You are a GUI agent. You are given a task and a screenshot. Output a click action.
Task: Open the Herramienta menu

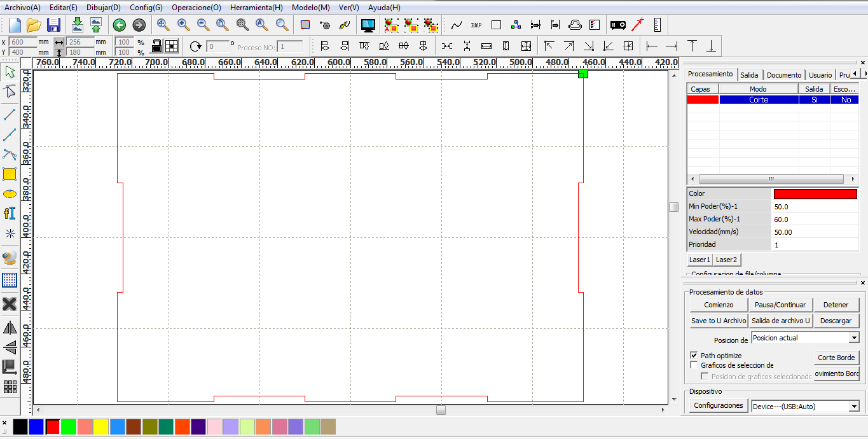click(x=257, y=8)
